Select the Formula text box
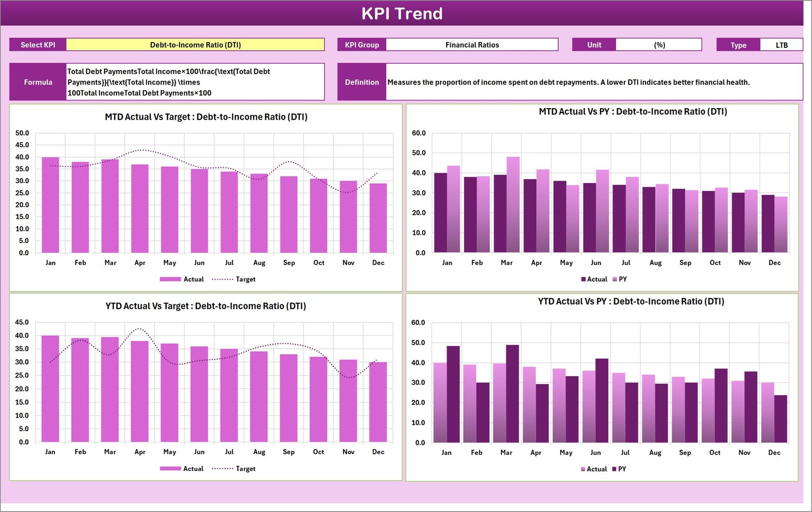This screenshot has height=512, width=812. (x=195, y=82)
